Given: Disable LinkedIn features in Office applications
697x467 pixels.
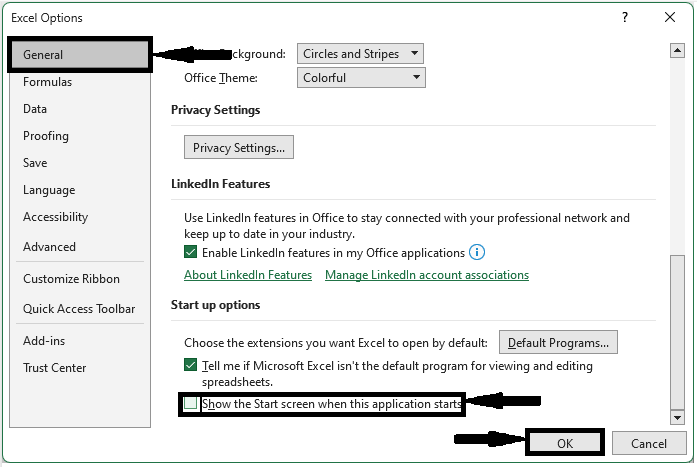Looking at the screenshot, I should (191, 253).
